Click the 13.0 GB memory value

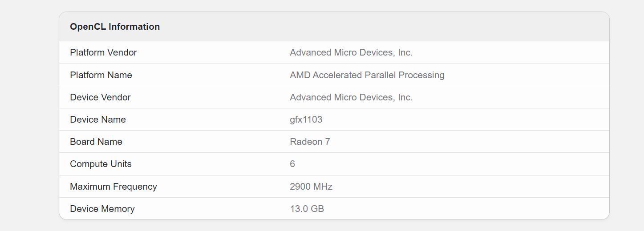click(307, 209)
